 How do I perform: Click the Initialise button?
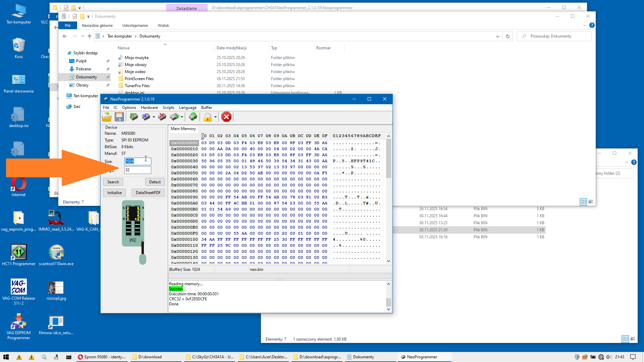coord(114,193)
